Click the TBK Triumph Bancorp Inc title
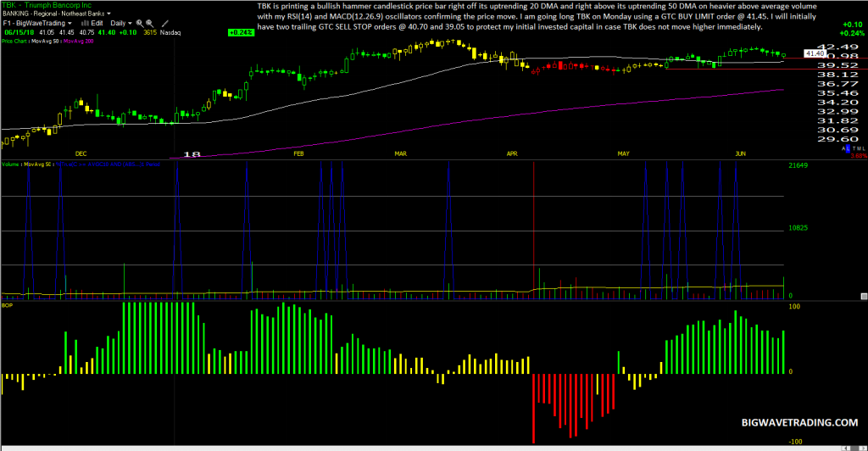 click(47, 5)
